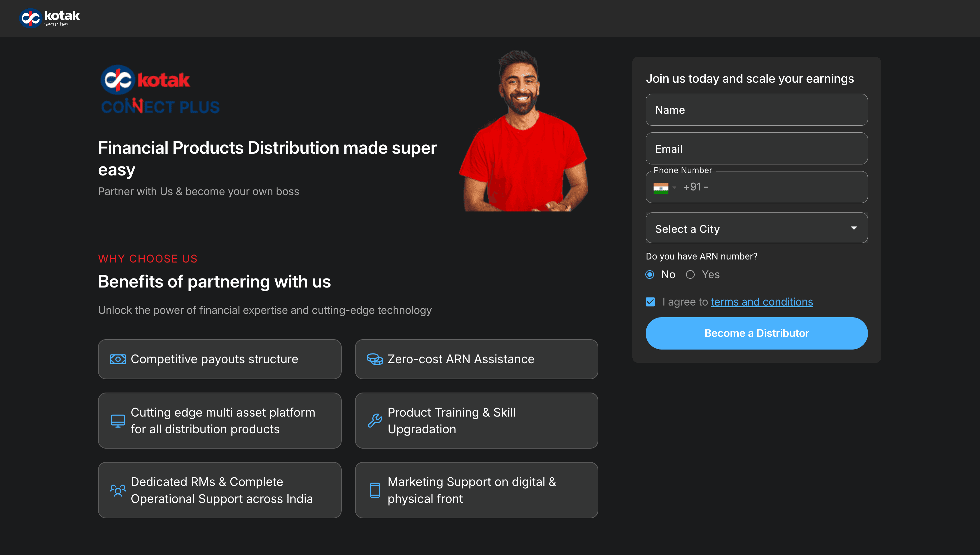980x555 pixels.
Task: Click the city dropdown arrow
Action: tap(854, 228)
